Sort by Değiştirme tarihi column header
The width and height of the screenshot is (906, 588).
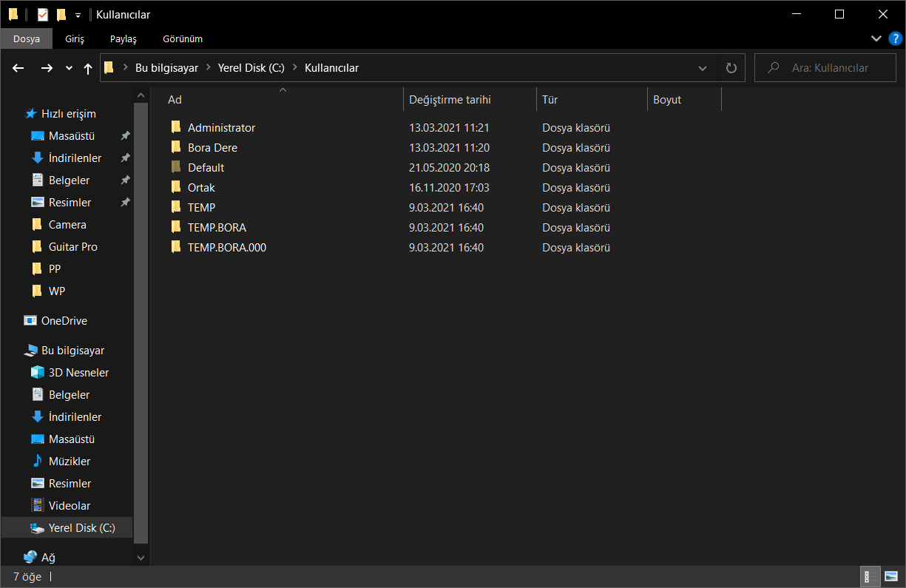pyautogui.click(x=450, y=100)
